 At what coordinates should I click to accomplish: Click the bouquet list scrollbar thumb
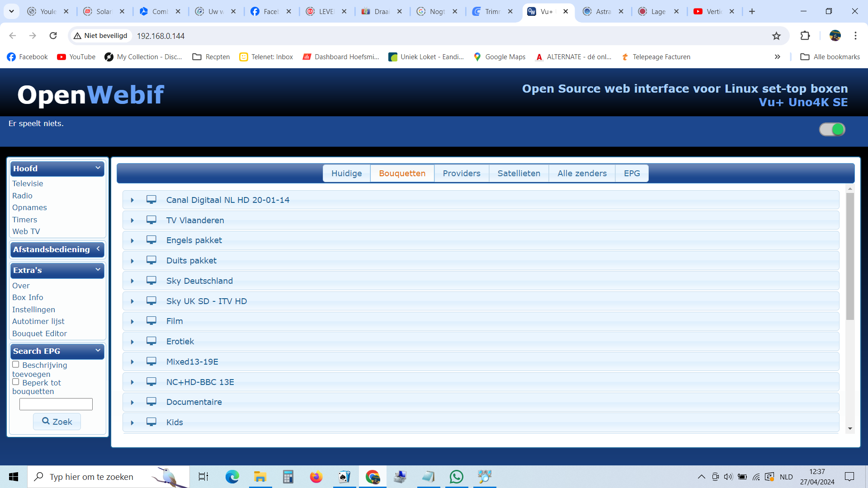[850, 256]
